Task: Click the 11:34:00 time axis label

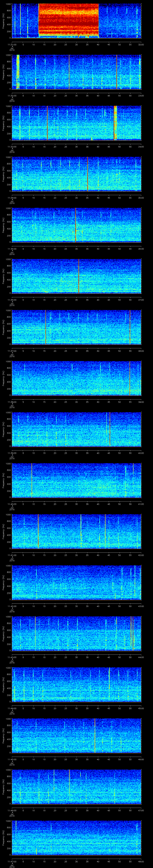Action: [x=12, y=197]
